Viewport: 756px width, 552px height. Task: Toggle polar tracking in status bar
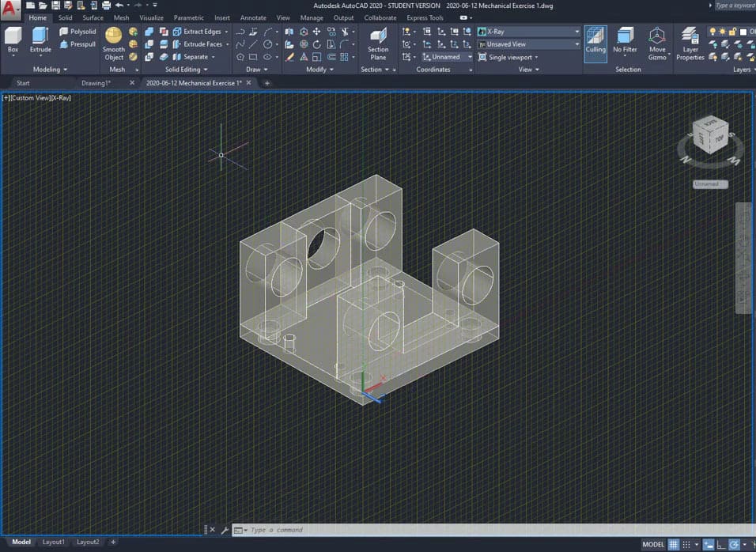[x=734, y=545]
